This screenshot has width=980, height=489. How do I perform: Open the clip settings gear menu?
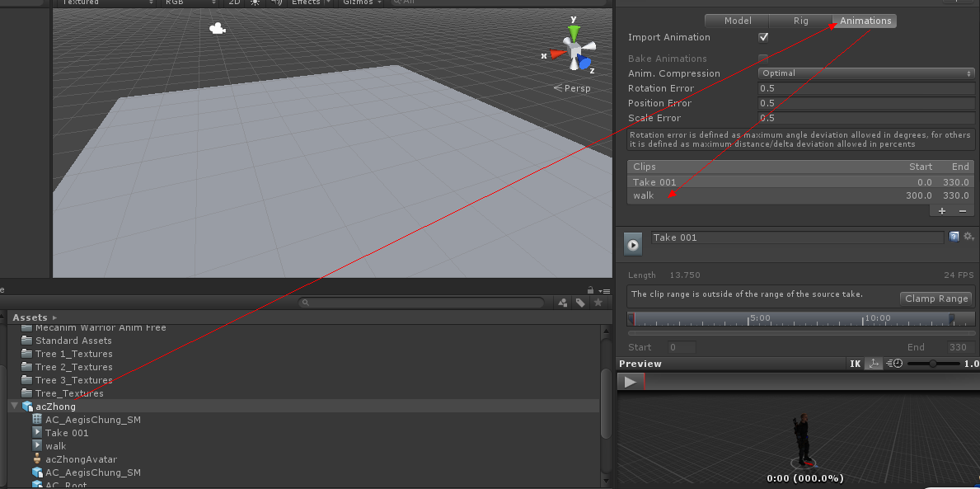click(968, 237)
